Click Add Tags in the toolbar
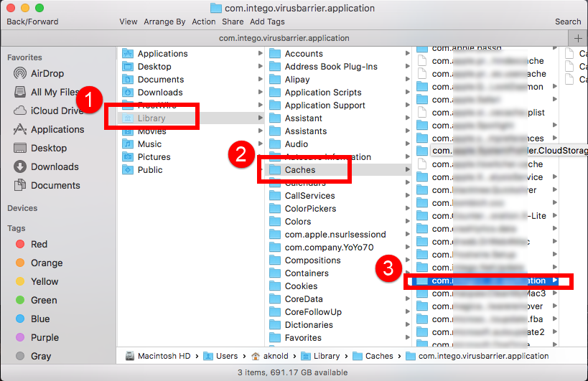Viewport: 588px width, 381px height. click(x=267, y=22)
